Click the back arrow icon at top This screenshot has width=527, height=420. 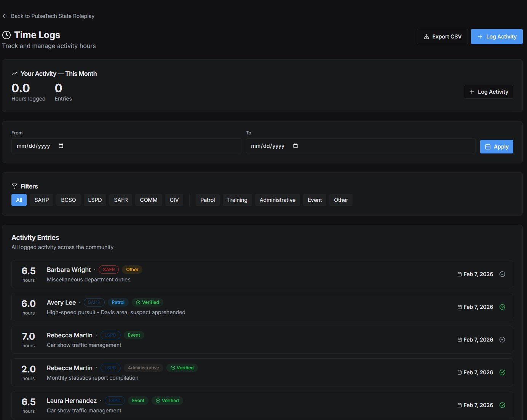5,16
